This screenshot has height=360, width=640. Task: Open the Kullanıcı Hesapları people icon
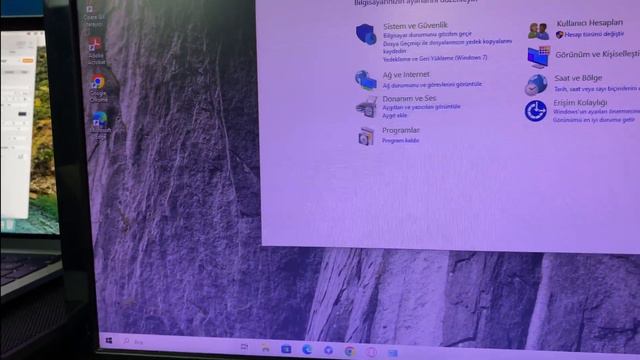coord(538,31)
